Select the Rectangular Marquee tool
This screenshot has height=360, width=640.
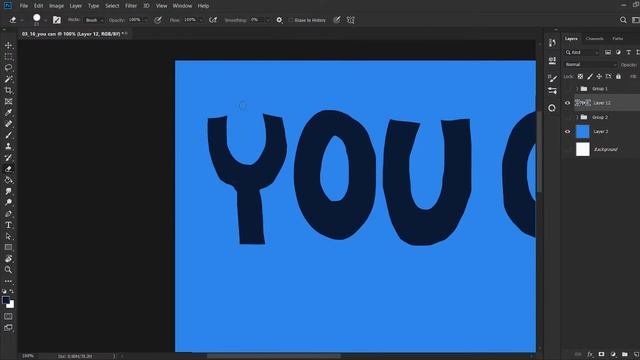pos(8,56)
